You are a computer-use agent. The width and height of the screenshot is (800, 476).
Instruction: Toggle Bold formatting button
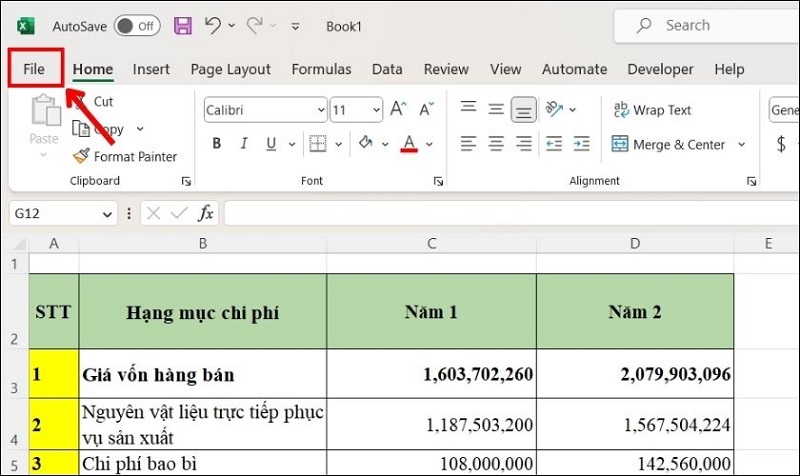(216, 145)
